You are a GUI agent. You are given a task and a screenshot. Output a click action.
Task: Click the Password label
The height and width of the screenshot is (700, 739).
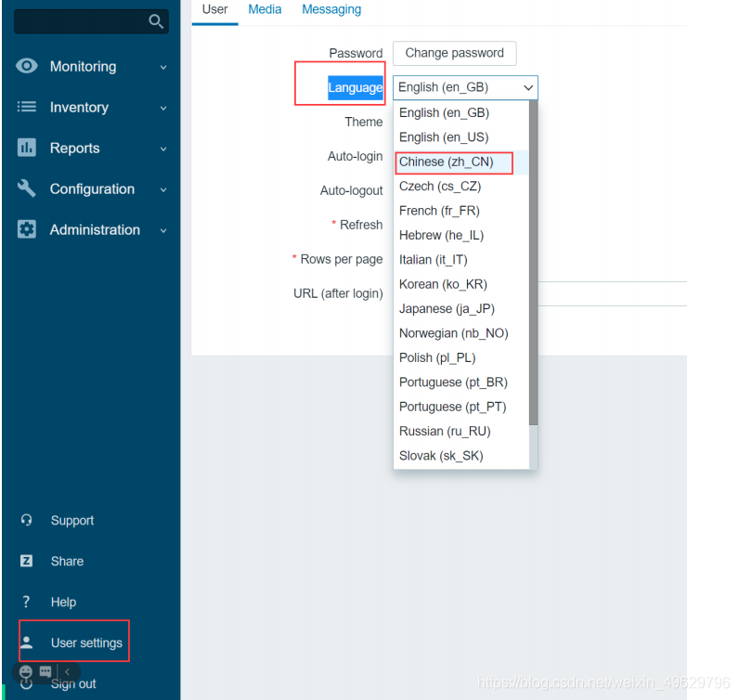[356, 53]
